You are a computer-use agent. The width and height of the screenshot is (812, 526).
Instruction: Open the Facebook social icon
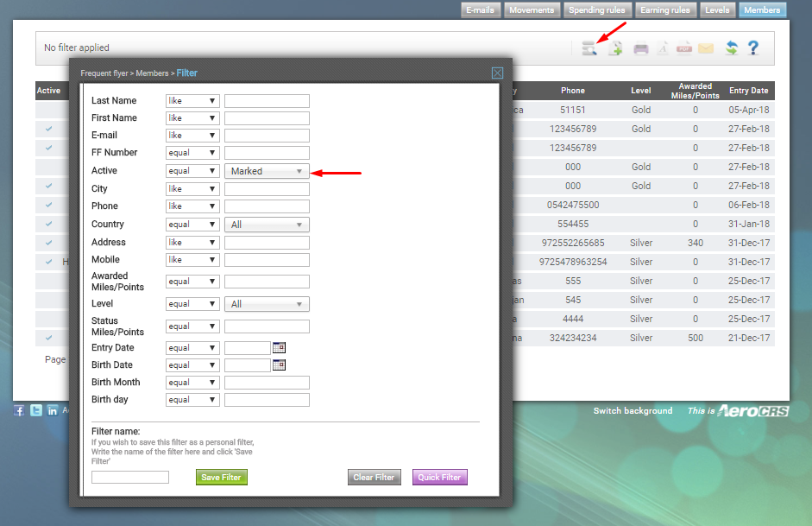tap(19, 410)
